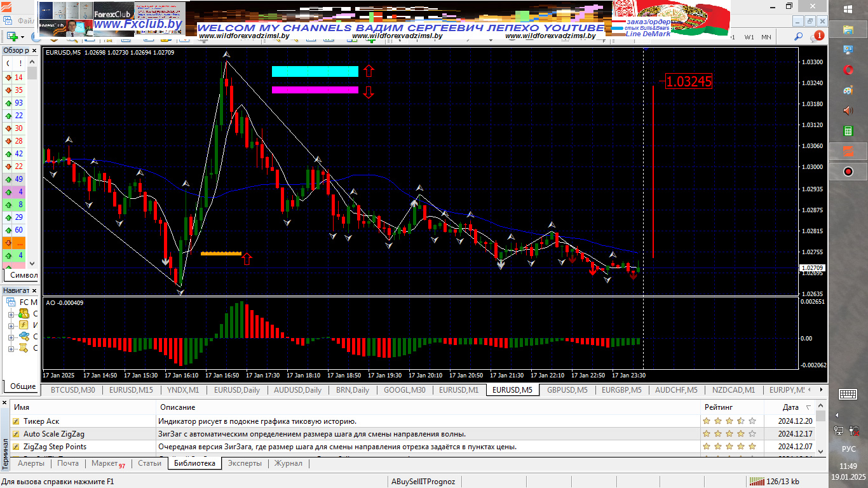Screen dimensions: 868x488
Task: Select the W1 timeframe button
Action: [750, 37]
